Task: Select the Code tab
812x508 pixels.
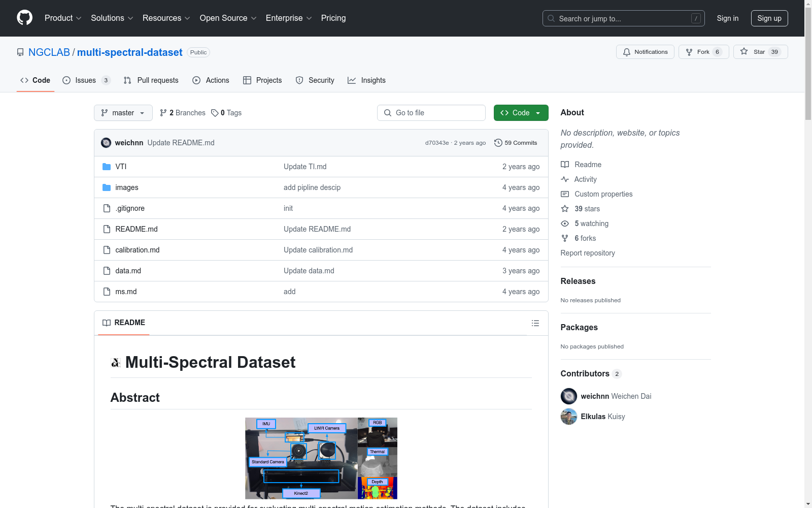Action: tap(35, 80)
